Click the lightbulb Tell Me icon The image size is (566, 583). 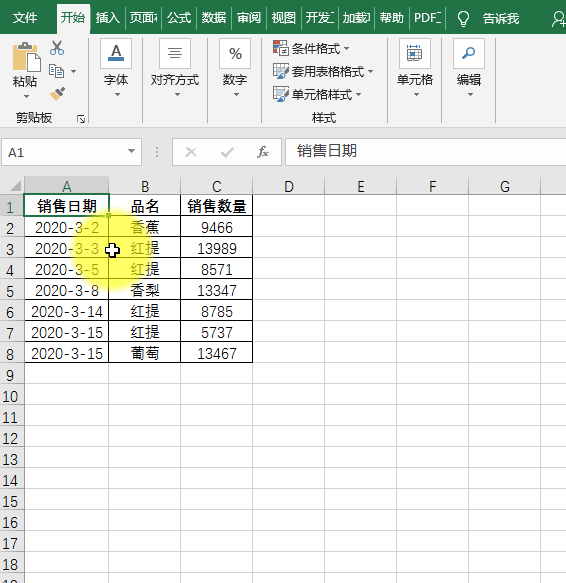click(x=463, y=18)
